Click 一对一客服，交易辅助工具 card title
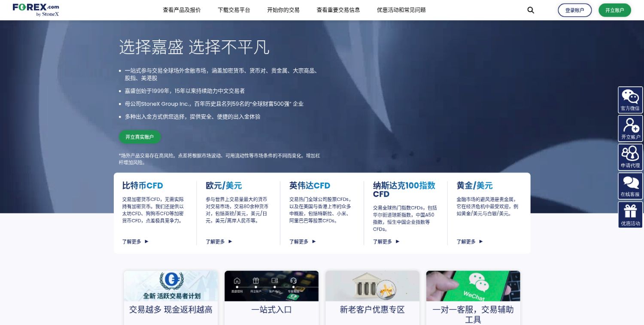Screen dimensions: 644x325 (473, 314)
